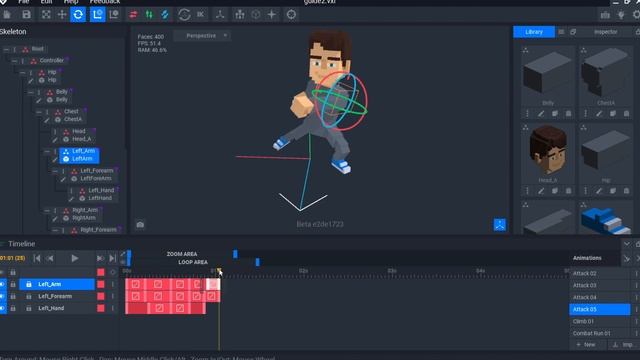Select the frame-all selection tool icon

(46, 15)
